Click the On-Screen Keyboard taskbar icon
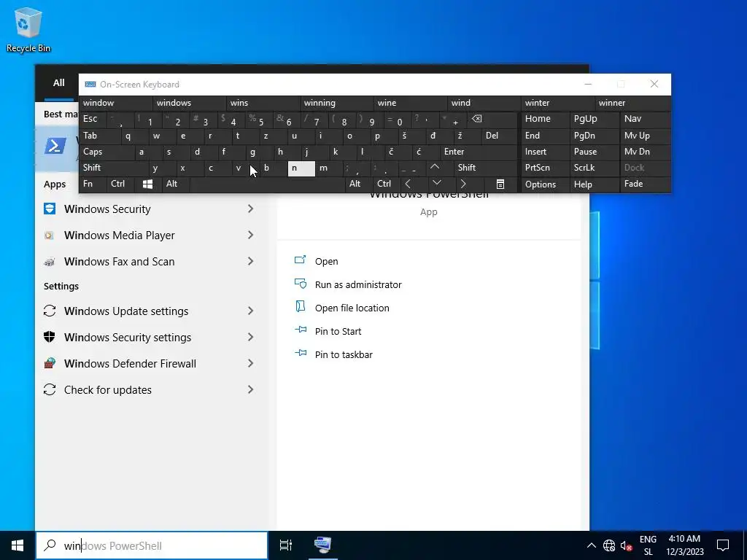This screenshot has width=747, height=560. [323, 545]
